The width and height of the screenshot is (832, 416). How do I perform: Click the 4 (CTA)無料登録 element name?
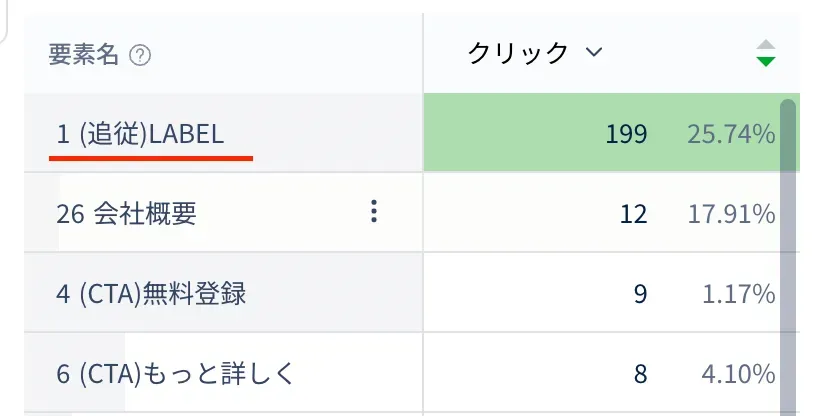click(x=151, y=294)
